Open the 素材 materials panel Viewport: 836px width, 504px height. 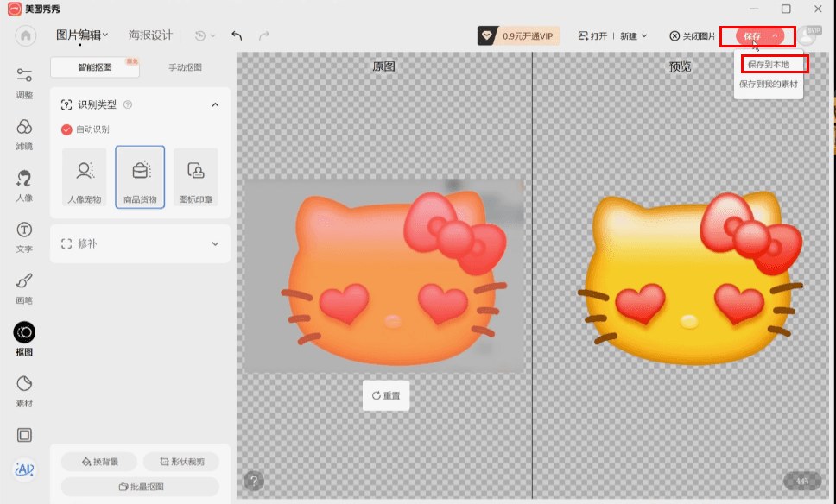[24, 392]
